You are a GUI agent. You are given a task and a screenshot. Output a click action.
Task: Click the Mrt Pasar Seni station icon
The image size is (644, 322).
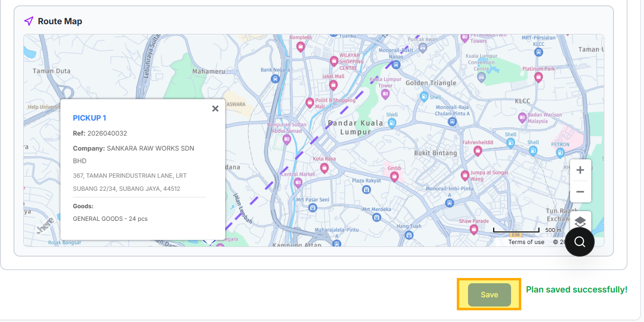tap(313, 208)
